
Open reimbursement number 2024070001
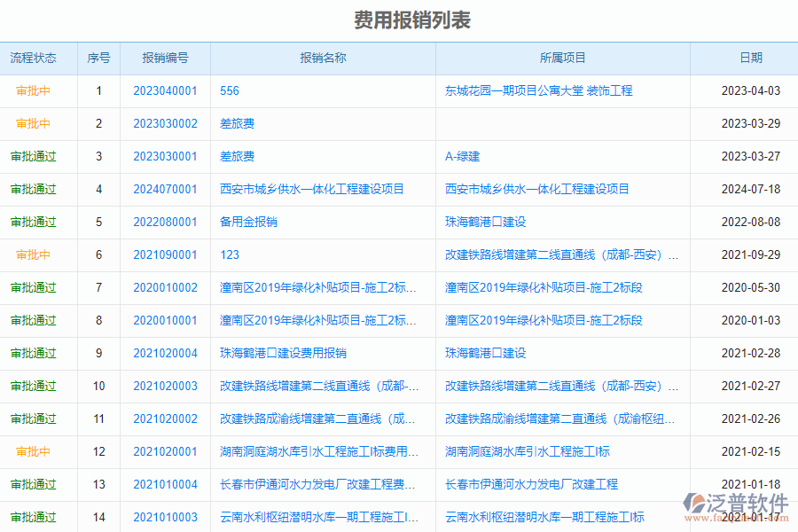coord(164,189)
